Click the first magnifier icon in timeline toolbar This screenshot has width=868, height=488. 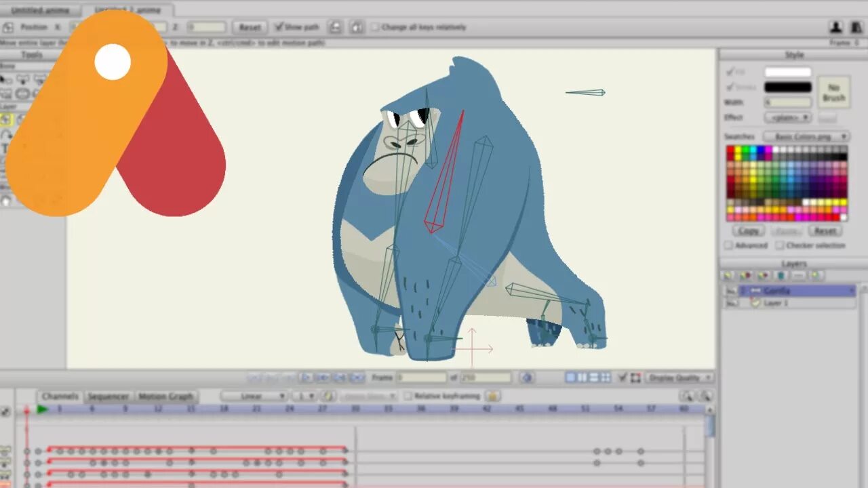point(688,396)
